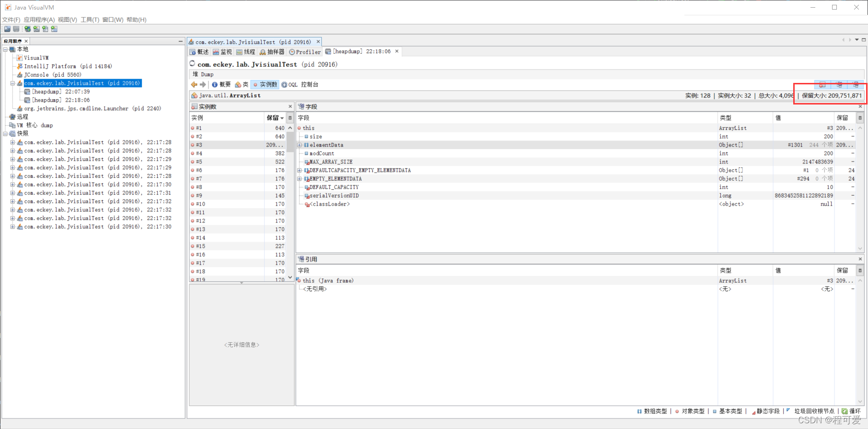Close the [heapdump] 22:18:06 tab

pyautogui.click(x=397, y=51)
